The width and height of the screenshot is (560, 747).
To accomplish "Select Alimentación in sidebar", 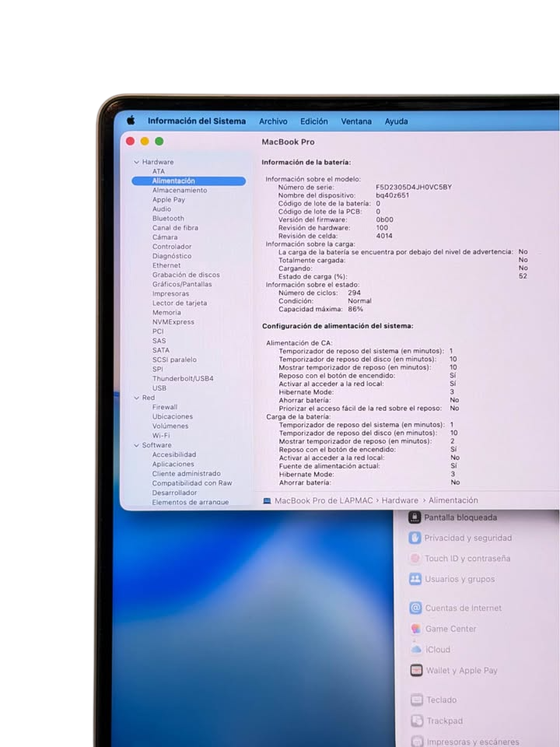I will pos(188,181).
